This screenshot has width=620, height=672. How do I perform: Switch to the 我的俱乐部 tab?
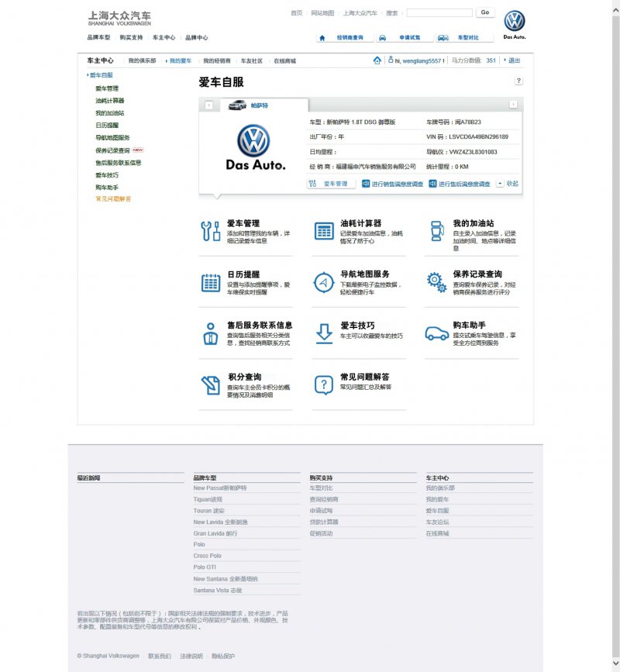point(143,61)
